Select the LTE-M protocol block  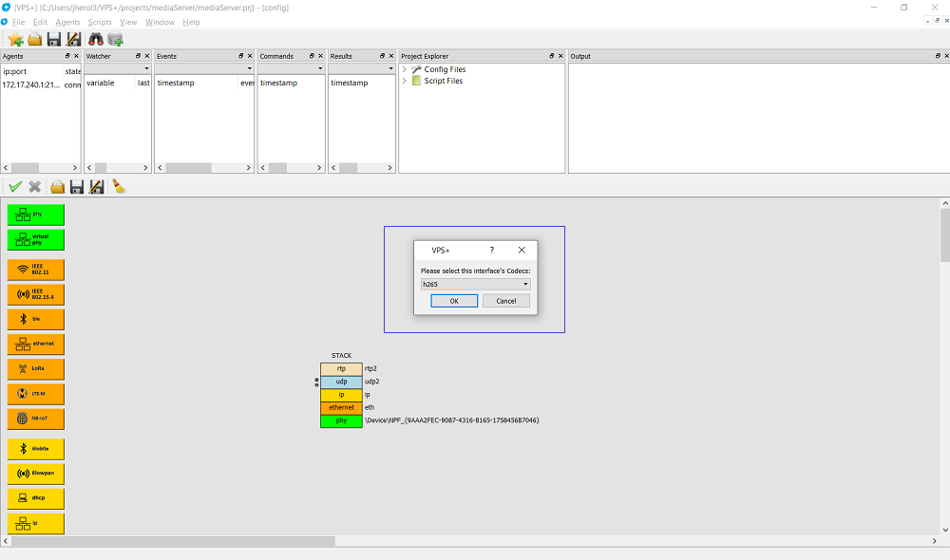(x=36, y=393)
